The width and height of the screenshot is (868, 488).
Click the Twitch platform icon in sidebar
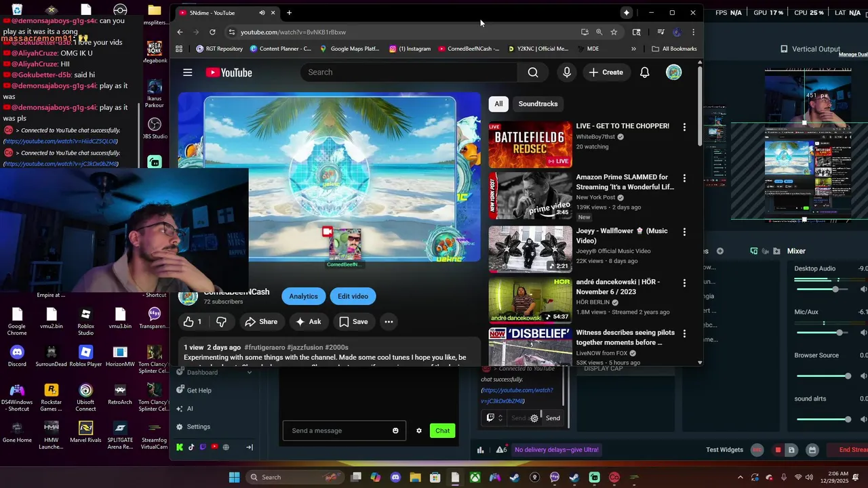coord(203,447)
